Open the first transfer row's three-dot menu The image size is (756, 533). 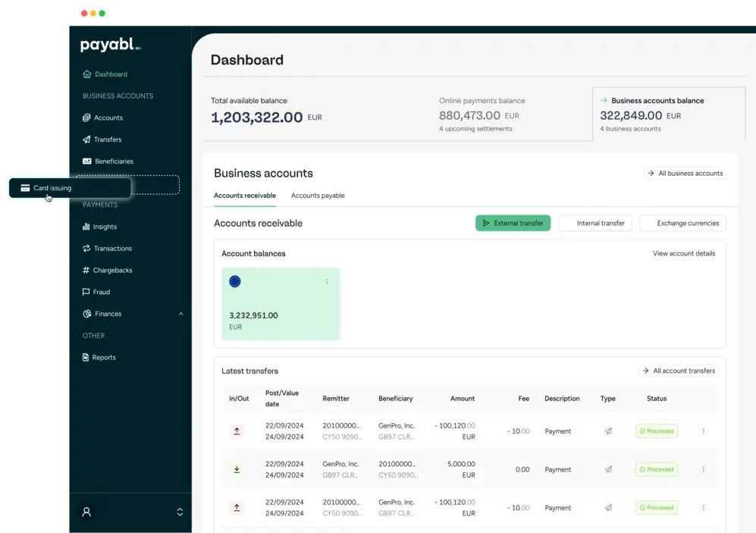pyautogui.click(x=703, y=431)
